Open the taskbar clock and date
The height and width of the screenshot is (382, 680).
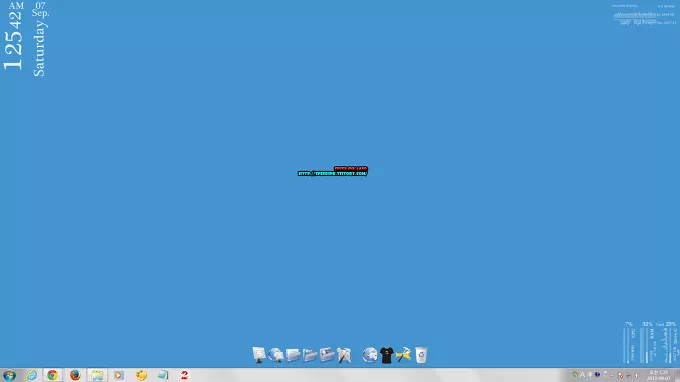point(658,375)
